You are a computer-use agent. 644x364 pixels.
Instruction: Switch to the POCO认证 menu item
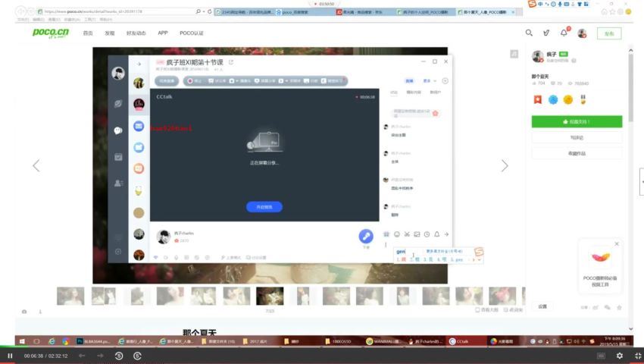point(192,33)
